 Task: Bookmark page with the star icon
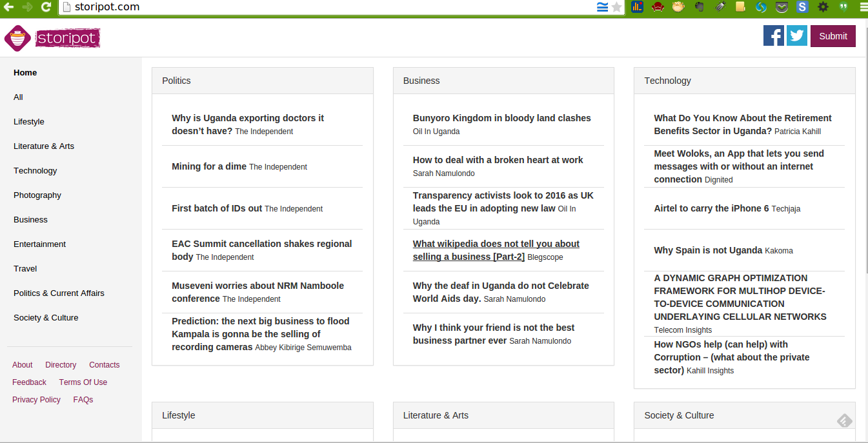(617, 7)
